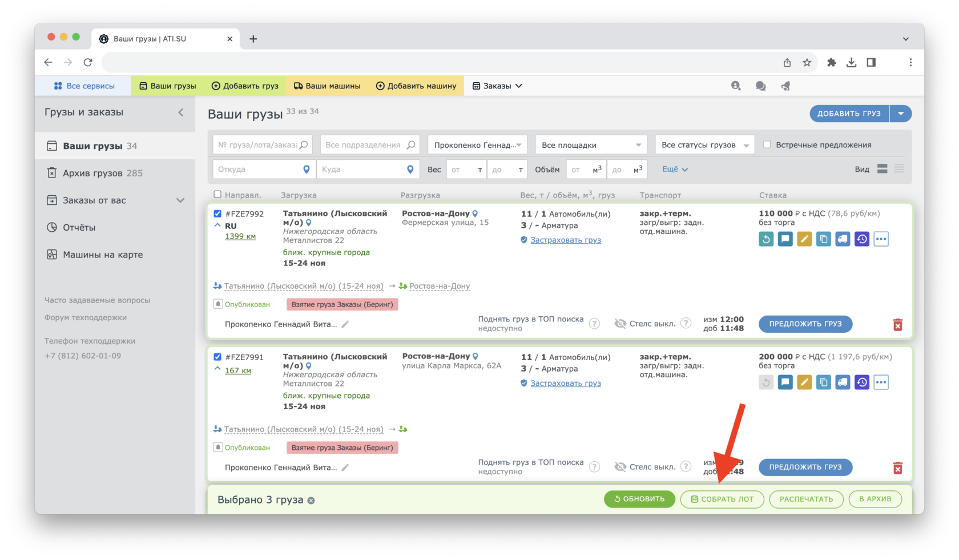The width and height of the screenshot is (959, 560).
Task: Click the blue ДОБАВИТЬ ГРУЗ button
Action: tap(849, 114)
